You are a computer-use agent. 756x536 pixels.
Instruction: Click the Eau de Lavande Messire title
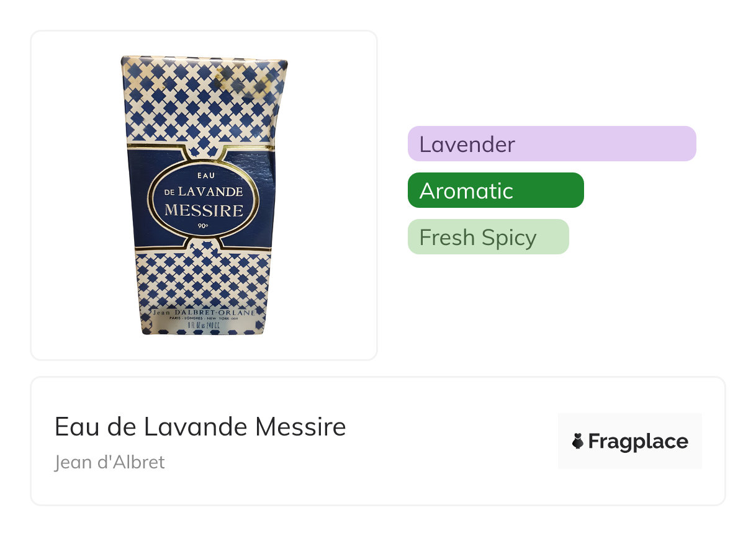click(200, 427)
